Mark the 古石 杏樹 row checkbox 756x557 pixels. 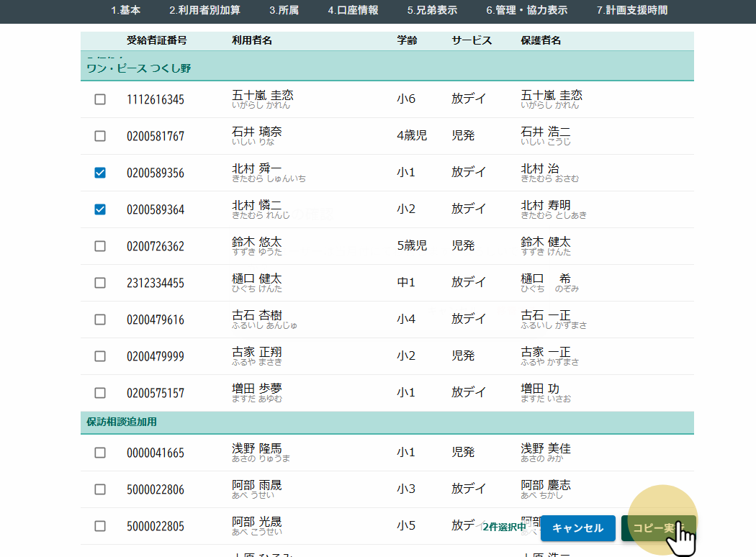pos(100,320)
